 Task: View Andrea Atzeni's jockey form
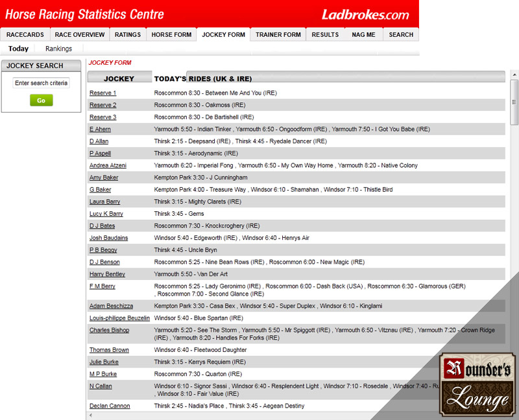coord(108,165)
